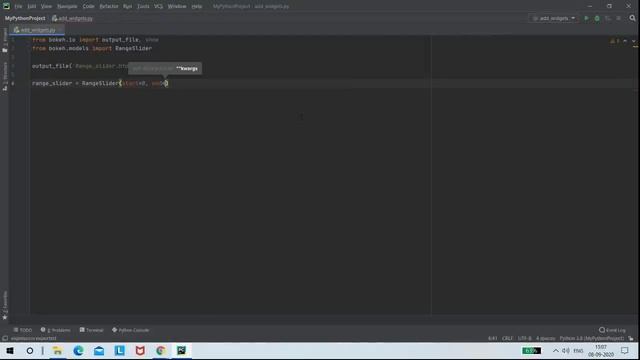Click add_widgets.py breadcrumb in navigation bar
This screenshot has height=360, width=640.
pyautogui.click(x=72, y=18)
